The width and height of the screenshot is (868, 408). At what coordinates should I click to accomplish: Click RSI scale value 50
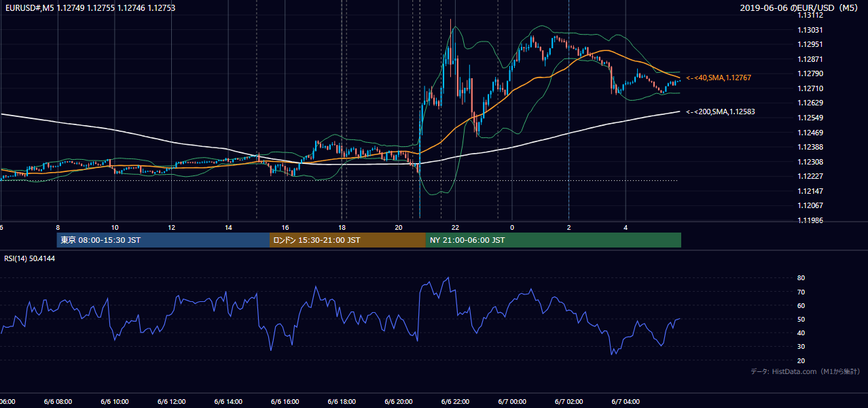point(801,319)
